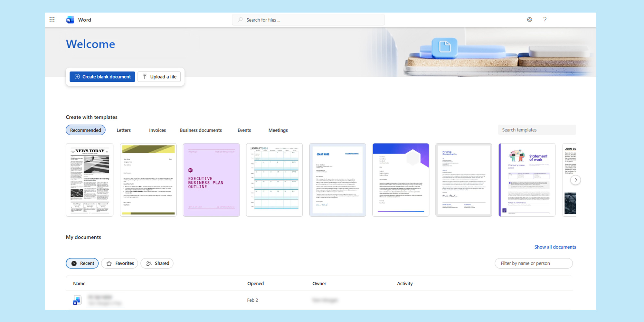
Task: Open Invoices templates category
Action: tap(157, 130)
